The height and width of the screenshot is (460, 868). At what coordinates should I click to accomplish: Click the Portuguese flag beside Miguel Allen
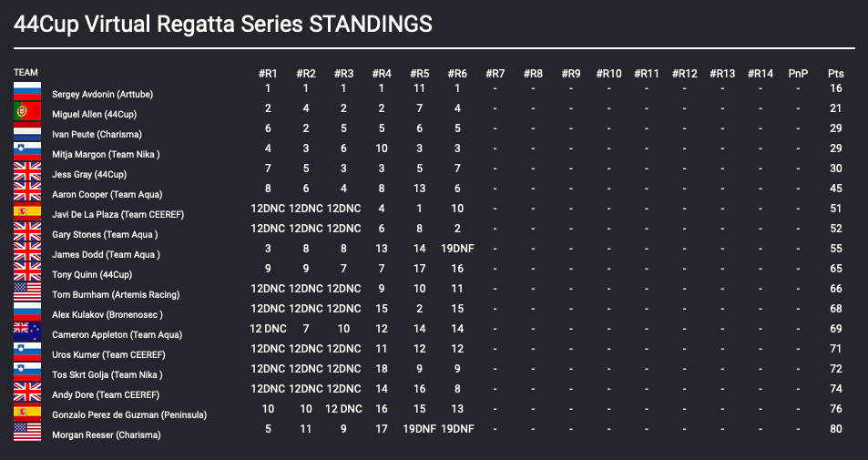point(27,112)
